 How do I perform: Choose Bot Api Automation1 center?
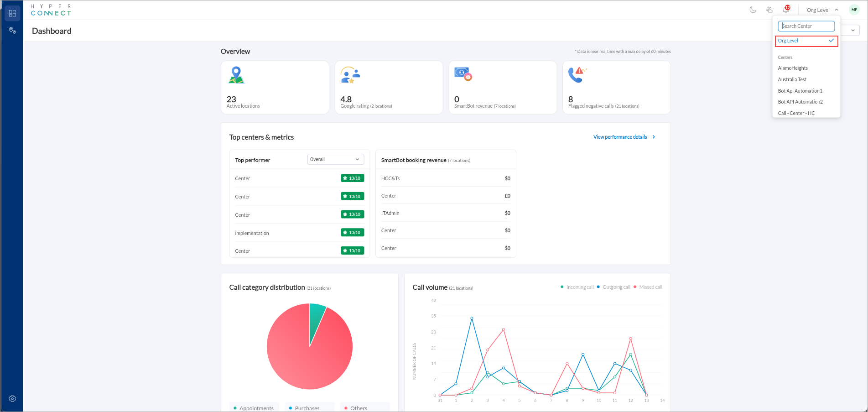pos(800,91)
